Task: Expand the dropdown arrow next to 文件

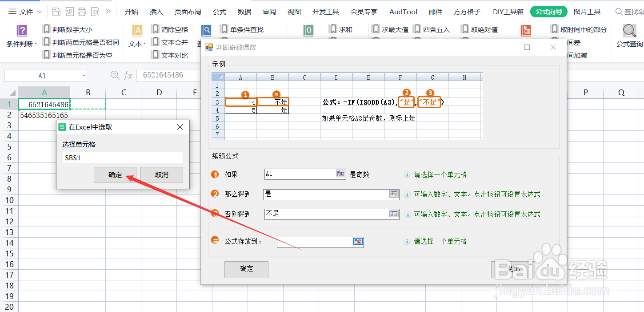Action: tap(40, 12)
